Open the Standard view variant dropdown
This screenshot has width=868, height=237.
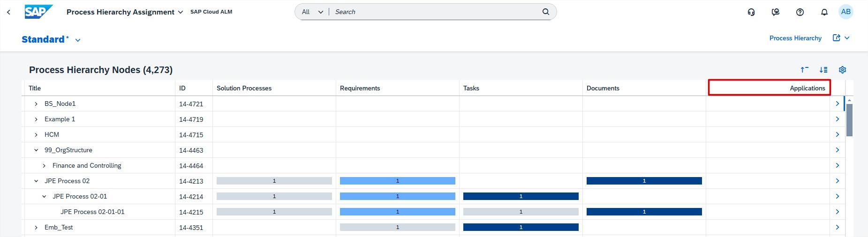(x=78, y=40)
